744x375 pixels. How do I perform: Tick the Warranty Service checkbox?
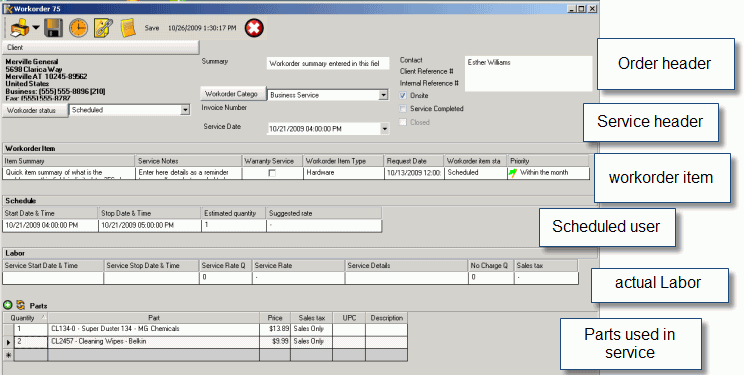coord(272,173)
